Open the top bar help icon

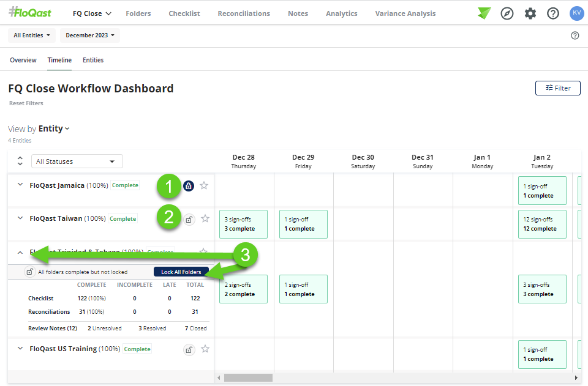coord(553,14)
